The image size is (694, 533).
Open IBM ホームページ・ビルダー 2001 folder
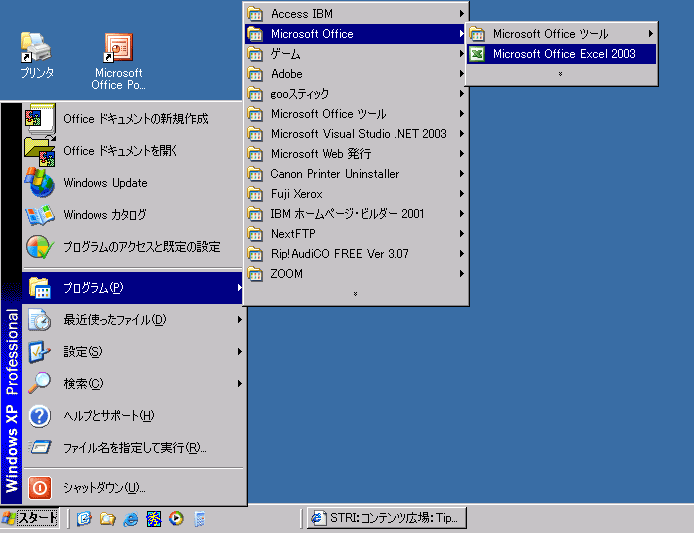coord(356,214)
